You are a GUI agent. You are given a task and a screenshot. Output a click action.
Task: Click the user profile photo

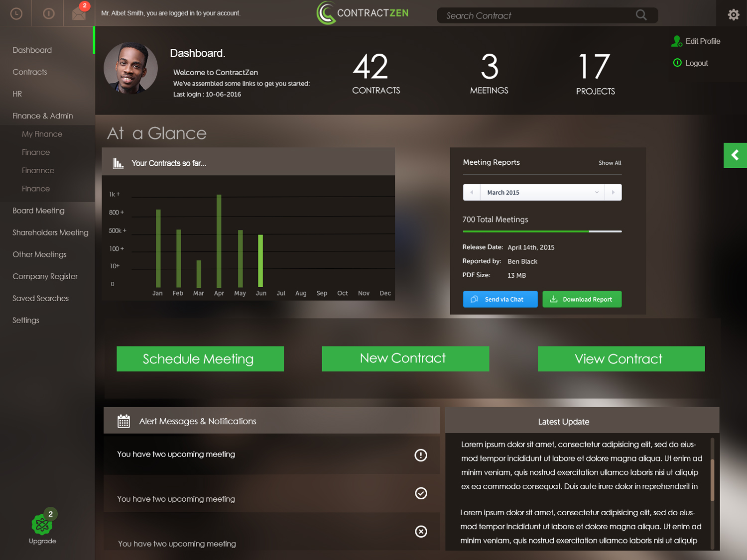[130, 68]
